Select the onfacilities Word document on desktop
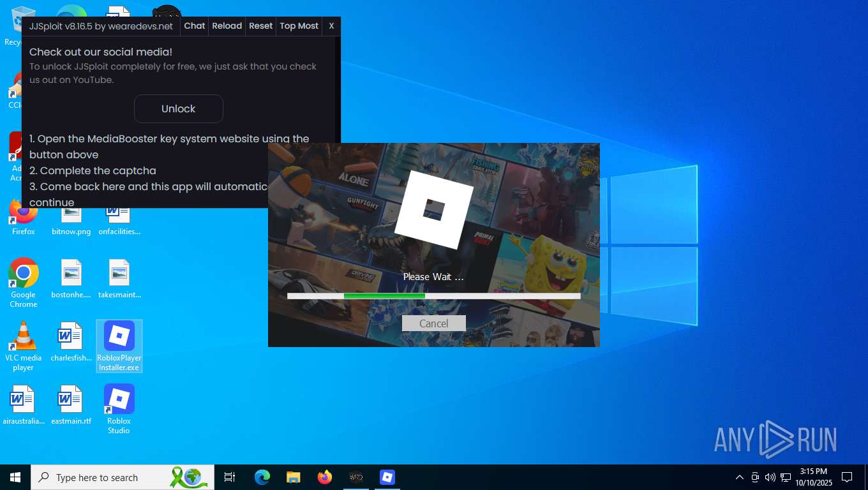This screenshot has height=490, width=868. pos(119,219)
